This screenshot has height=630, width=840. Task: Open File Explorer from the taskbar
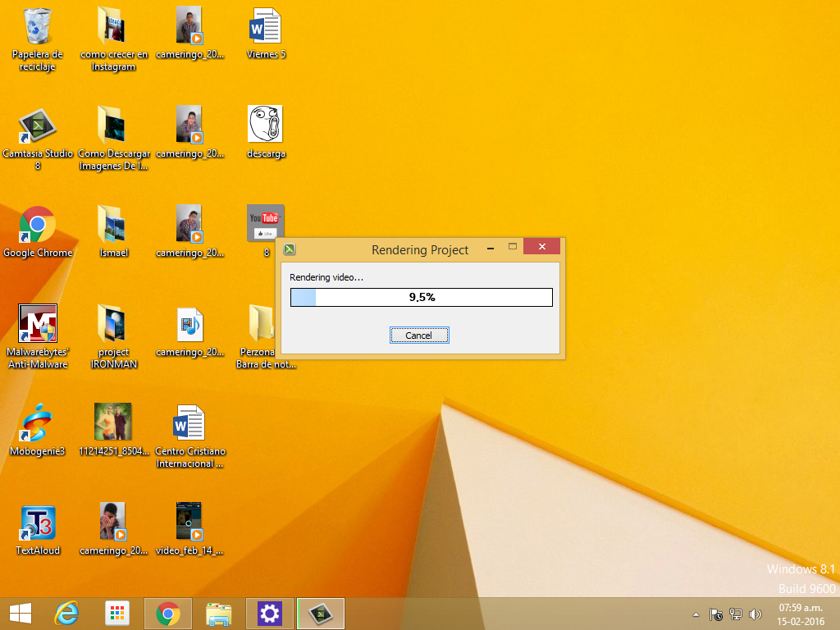coord(218,614)
